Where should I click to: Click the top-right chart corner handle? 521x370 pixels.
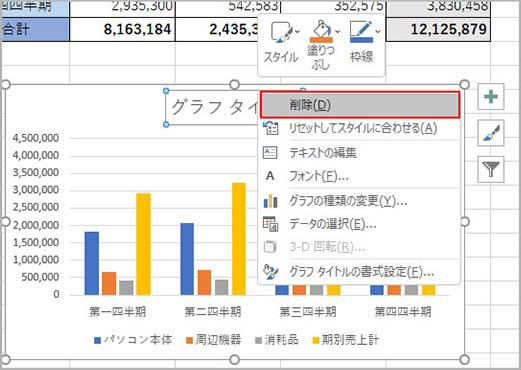point(464,85)
